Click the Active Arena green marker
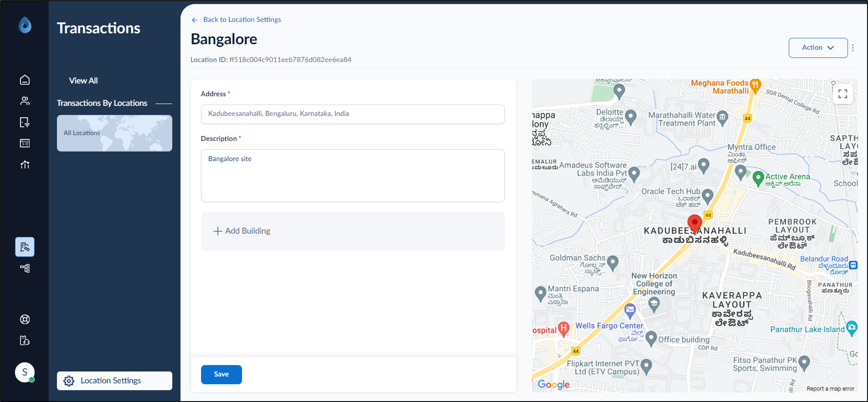This screenshot has width=868, height=402. click(x=758, y=179)
